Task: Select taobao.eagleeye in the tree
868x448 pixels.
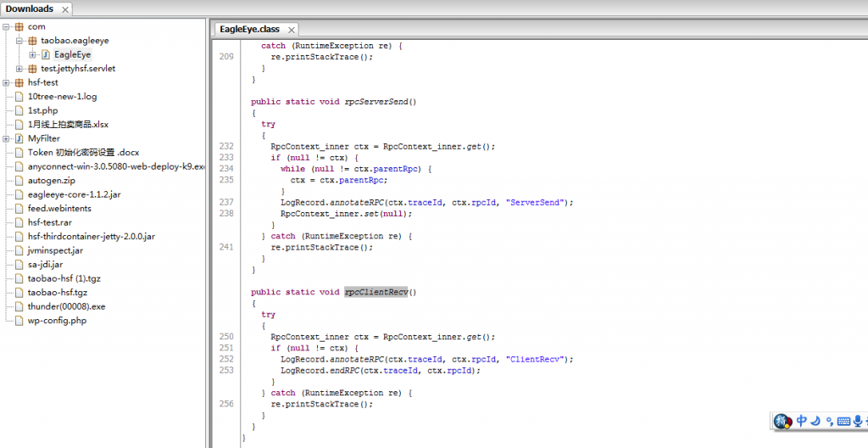Action: point(75,41)
